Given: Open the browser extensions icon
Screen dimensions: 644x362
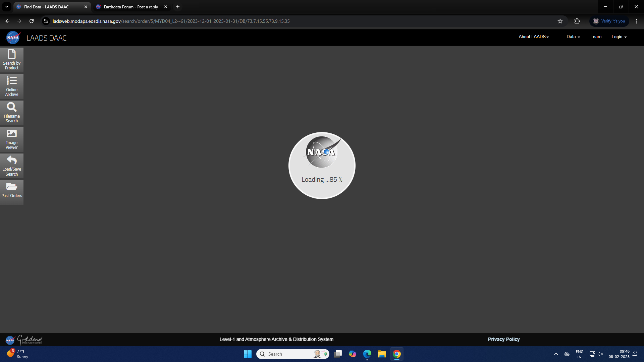Looking at the screenshot, I should click(x=577, y=21).
